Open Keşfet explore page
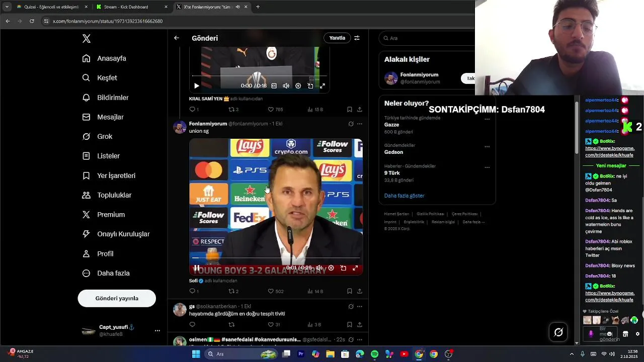 [100, 78]
